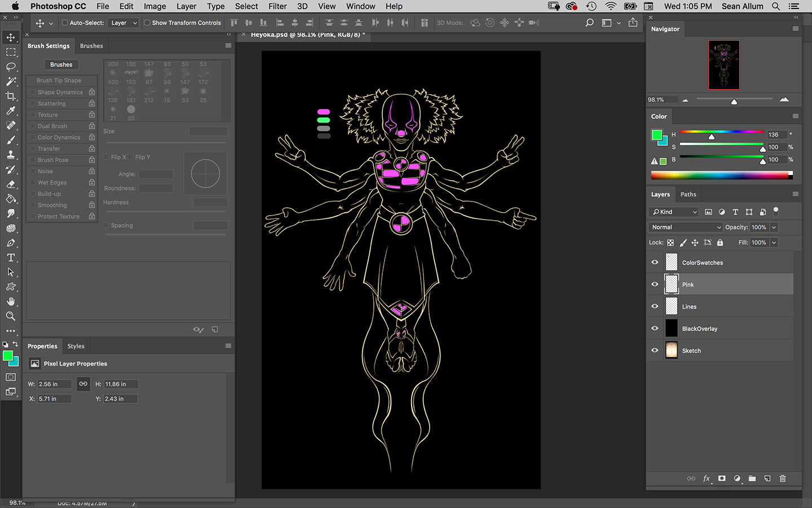
Task: Click the Lock transparent pixels icon
Action: tap(670, 243)
